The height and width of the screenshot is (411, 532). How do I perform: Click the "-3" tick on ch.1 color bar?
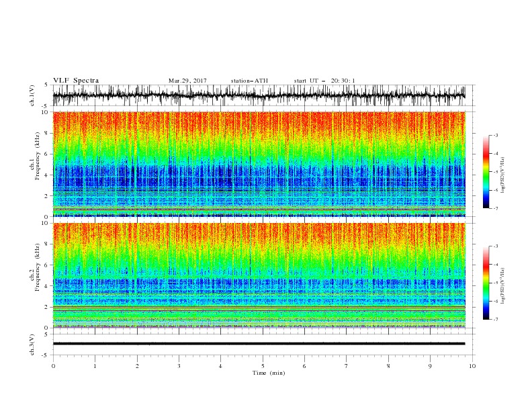[x=496, y=135]
